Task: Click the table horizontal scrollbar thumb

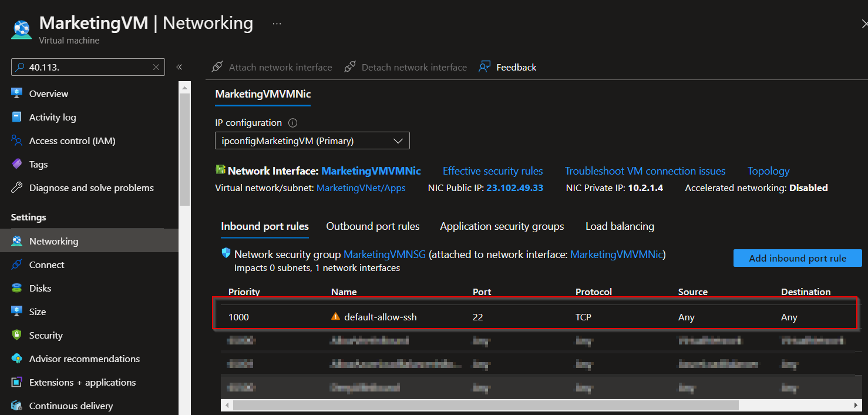Action: [x=486, y=405]
